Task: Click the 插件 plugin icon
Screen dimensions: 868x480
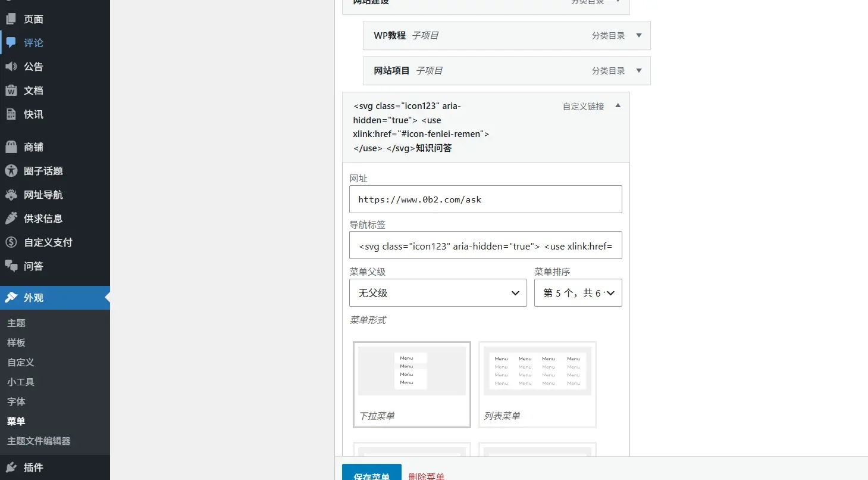Action: [x=11, y=467]
